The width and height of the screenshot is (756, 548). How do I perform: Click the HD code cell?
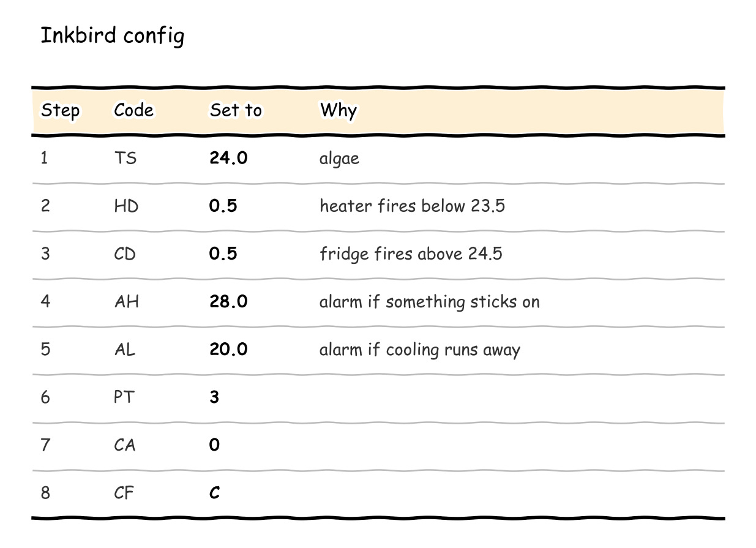click(x=126, y=206)
